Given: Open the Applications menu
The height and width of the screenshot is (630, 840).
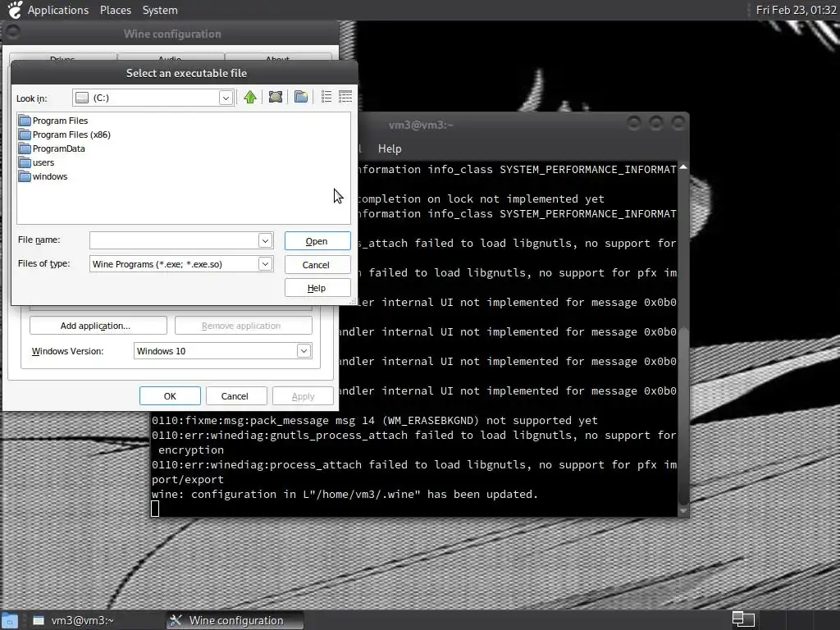Looking at the screenshot, I should click(x=58, y=10).
